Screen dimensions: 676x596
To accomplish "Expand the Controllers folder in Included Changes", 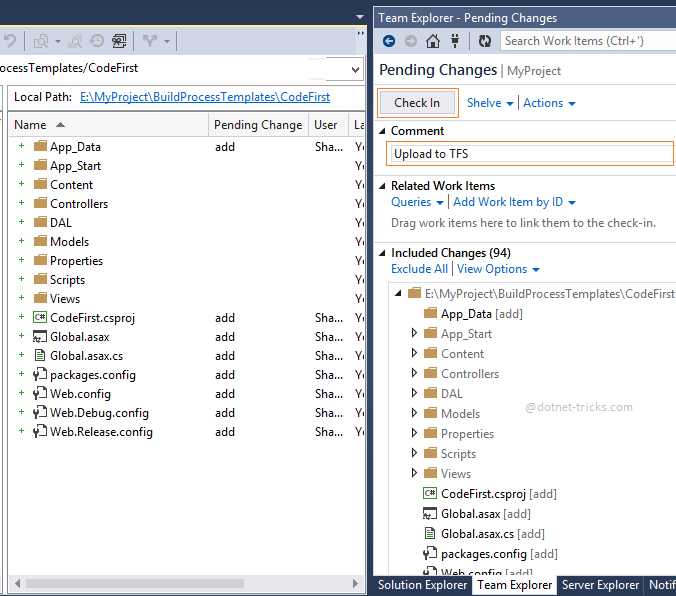I will 415,374.
